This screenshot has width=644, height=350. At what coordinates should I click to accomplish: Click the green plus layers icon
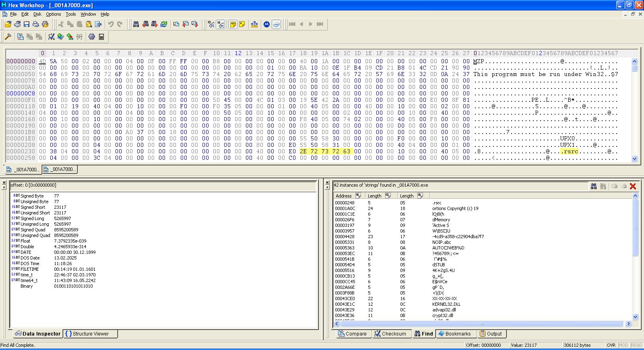(x=61, y=37)
